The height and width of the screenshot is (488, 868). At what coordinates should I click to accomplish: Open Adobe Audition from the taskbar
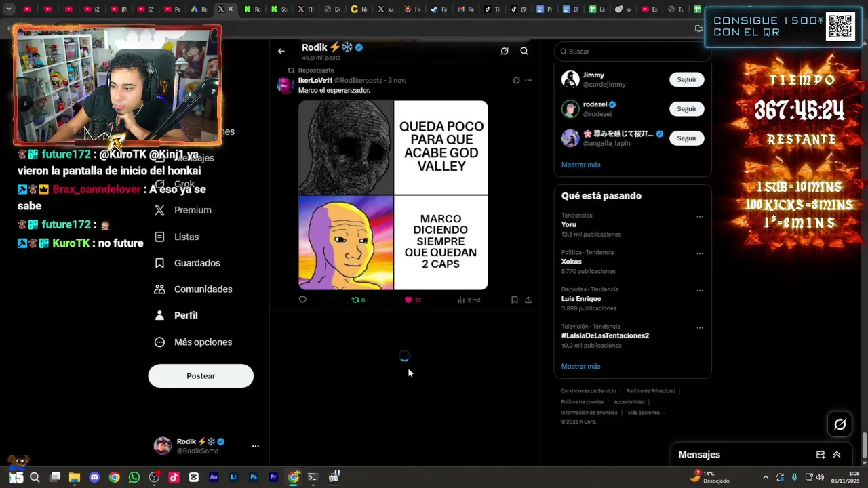pos(214,477)
